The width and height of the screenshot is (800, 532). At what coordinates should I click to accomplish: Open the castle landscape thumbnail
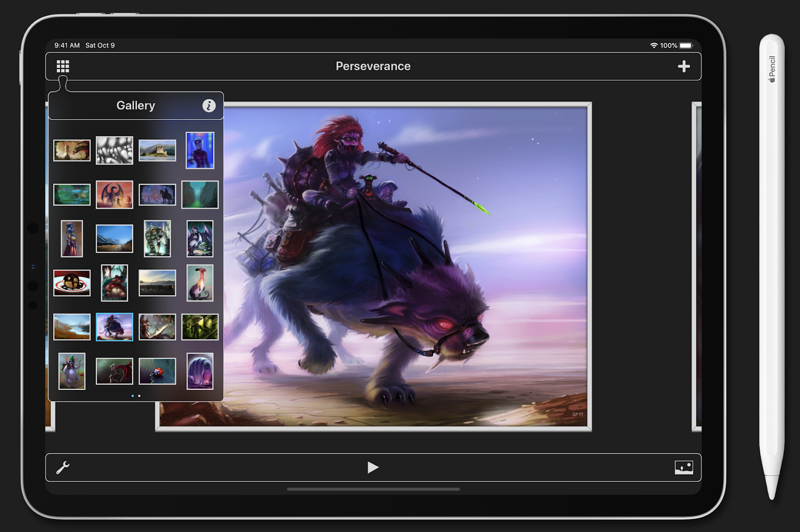point(157,150)
